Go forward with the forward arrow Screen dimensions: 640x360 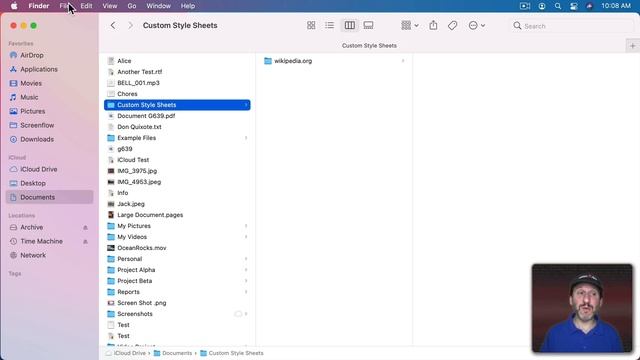[130, 25]
